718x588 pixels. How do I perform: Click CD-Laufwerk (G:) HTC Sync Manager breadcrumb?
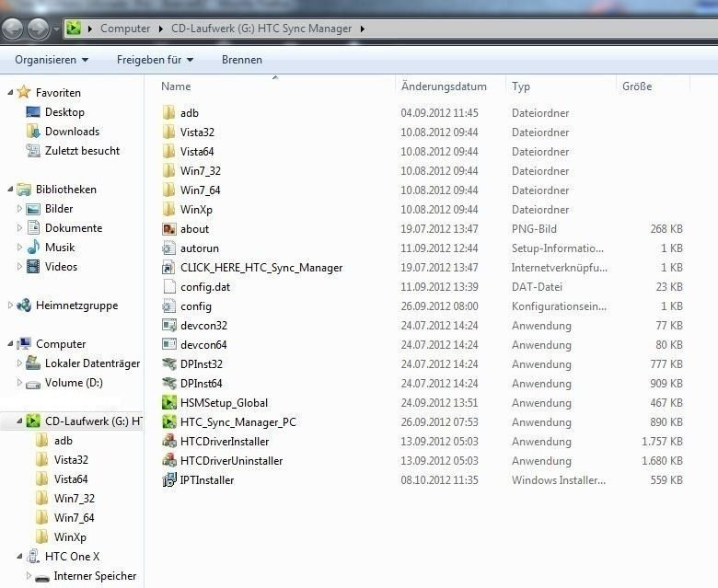pos(261,29)
